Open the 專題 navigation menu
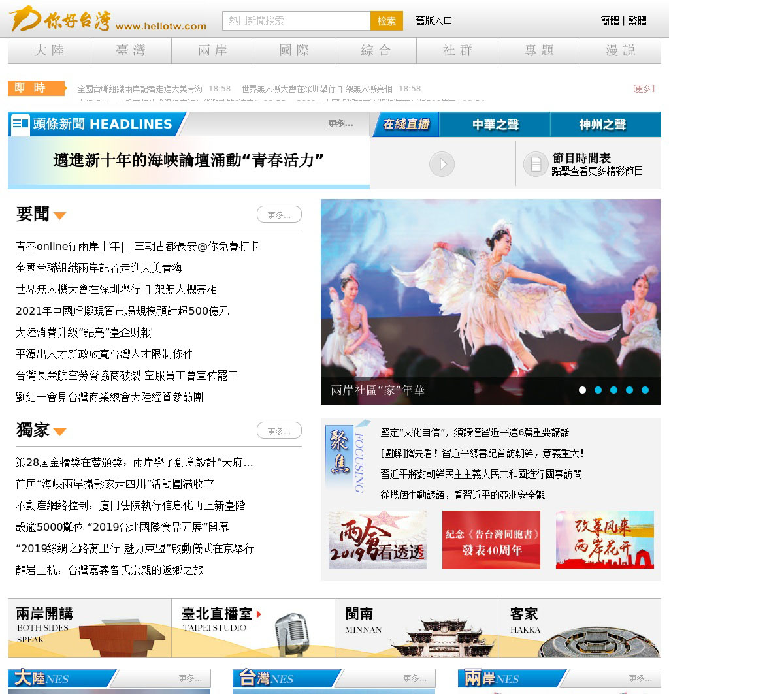The width and height of the screenshot is (784, 694). coord(539,50)
